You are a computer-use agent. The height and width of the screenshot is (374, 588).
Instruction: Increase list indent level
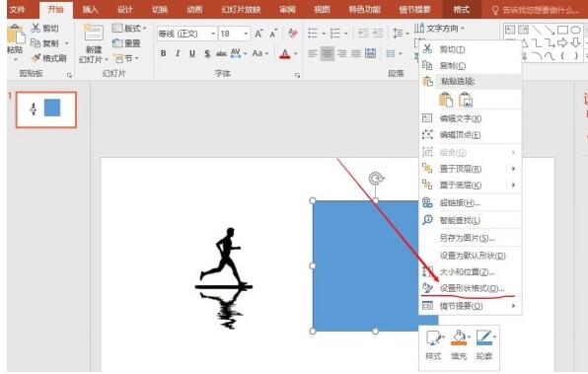pyautogui.click(x=378, y=34)
